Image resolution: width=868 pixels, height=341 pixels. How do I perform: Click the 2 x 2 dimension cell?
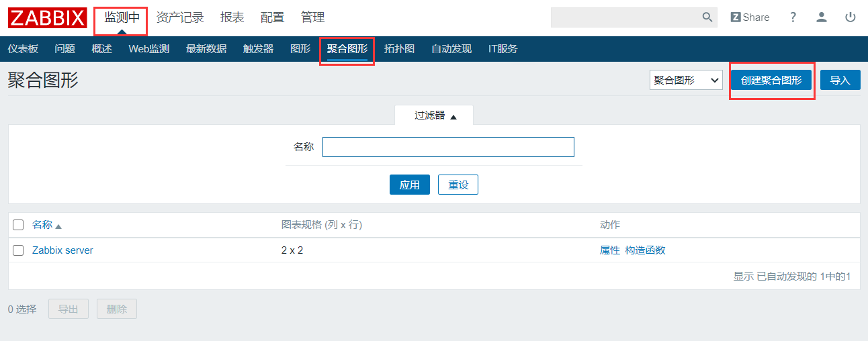tap(292, 250)
